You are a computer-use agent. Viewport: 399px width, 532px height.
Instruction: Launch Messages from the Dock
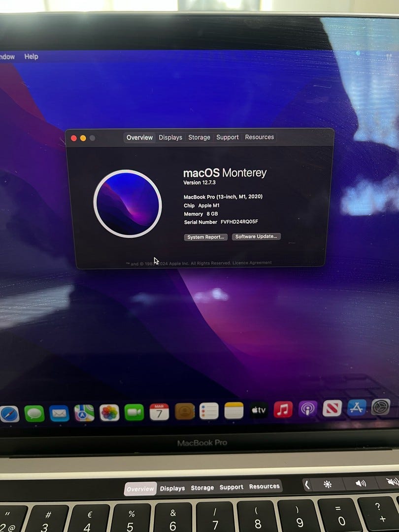[34, 414]
